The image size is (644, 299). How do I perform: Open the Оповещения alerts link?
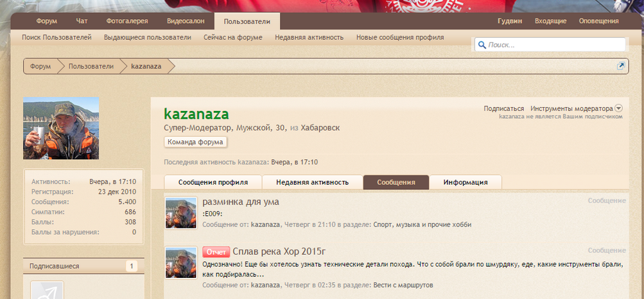[x=599, y=21]
